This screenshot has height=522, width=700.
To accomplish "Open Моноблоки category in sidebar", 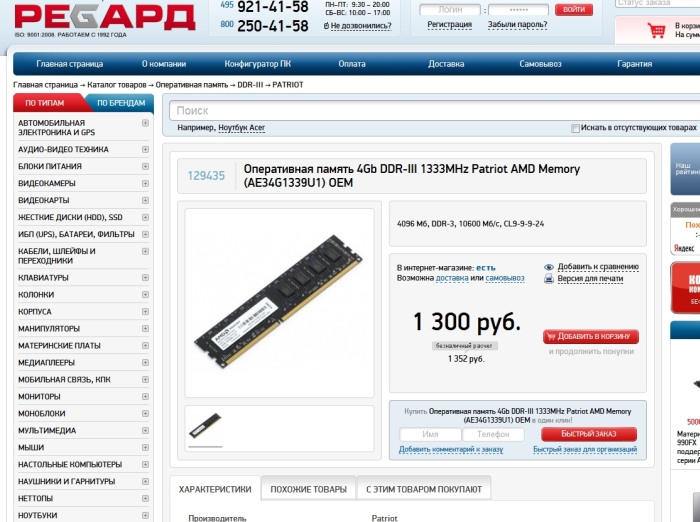I will coord(42,413).
